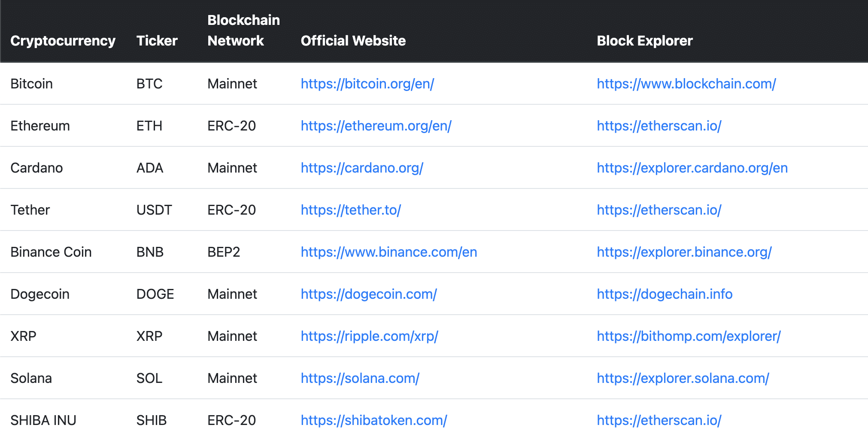Open the bitcoin.org official website link

point(367,84)
